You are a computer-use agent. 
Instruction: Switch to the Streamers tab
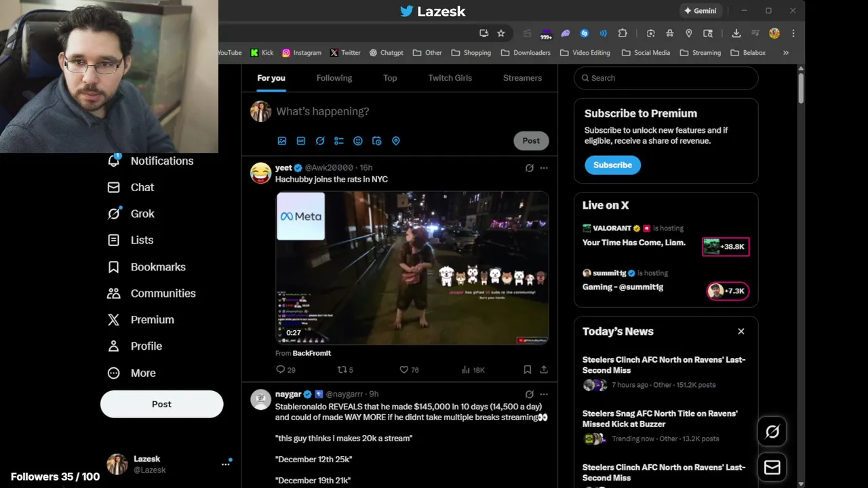(522, 78)
